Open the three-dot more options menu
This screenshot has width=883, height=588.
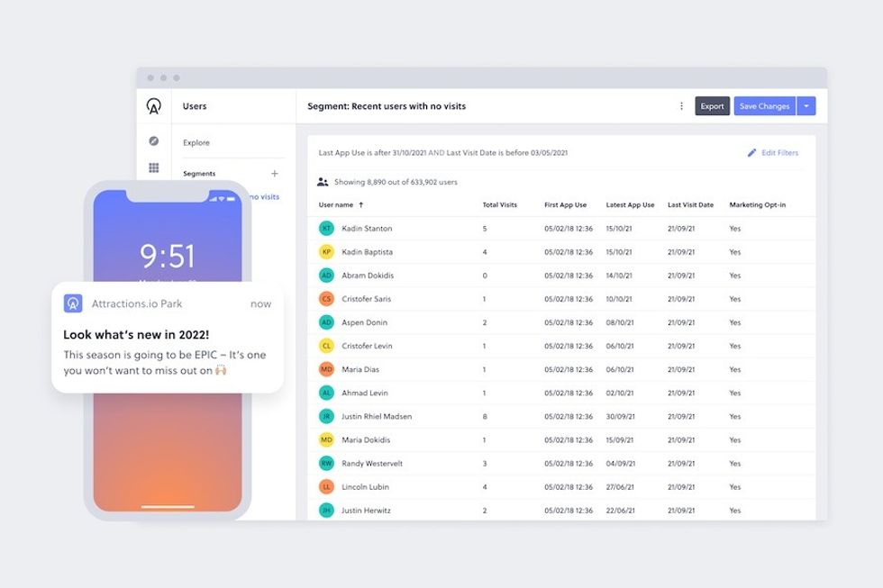(x=681, y=106)
